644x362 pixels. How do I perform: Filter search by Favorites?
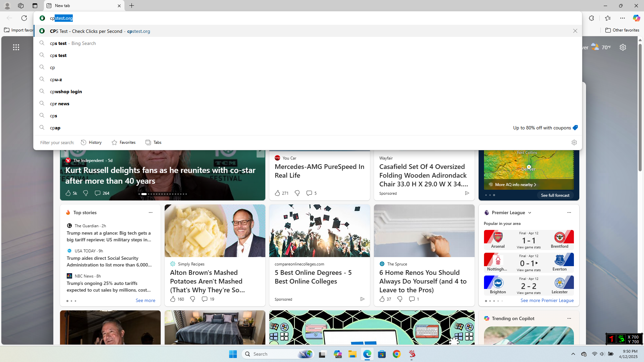pyautogui.click(x=124, y=142)
